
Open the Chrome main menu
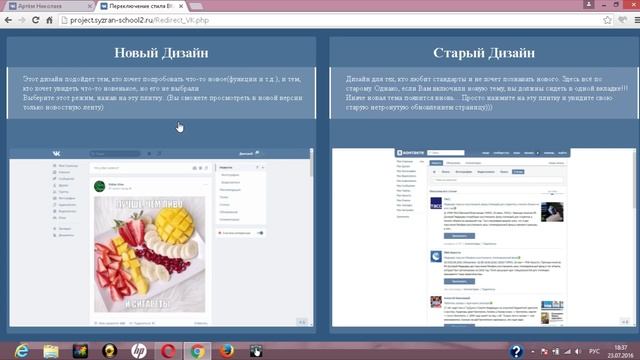(x=636, y=20)
